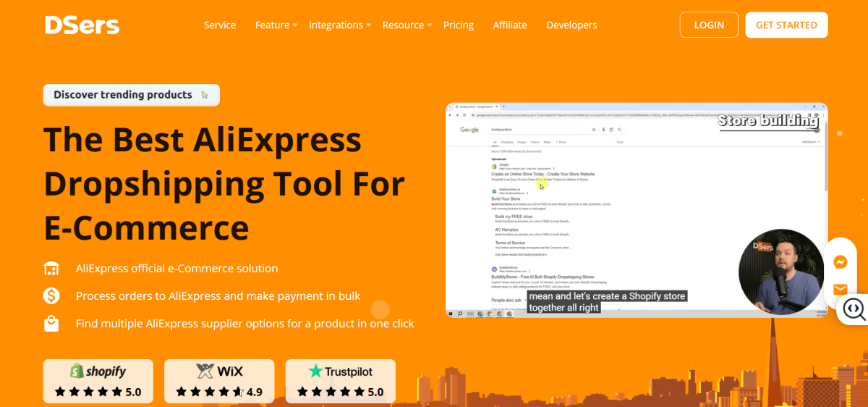
Task: Click the cursor icon in Discover trending products
Action: pyautogui.click(x=205, y=95)
